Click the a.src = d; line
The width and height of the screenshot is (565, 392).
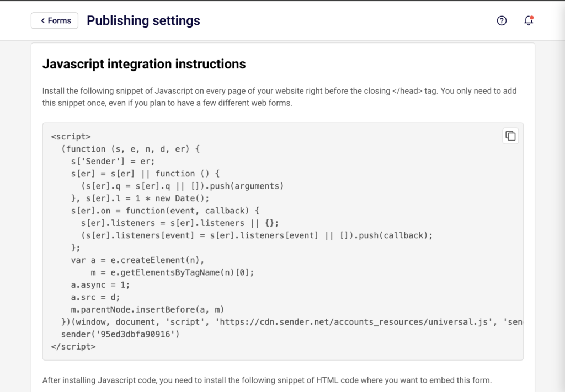point(95,297)
